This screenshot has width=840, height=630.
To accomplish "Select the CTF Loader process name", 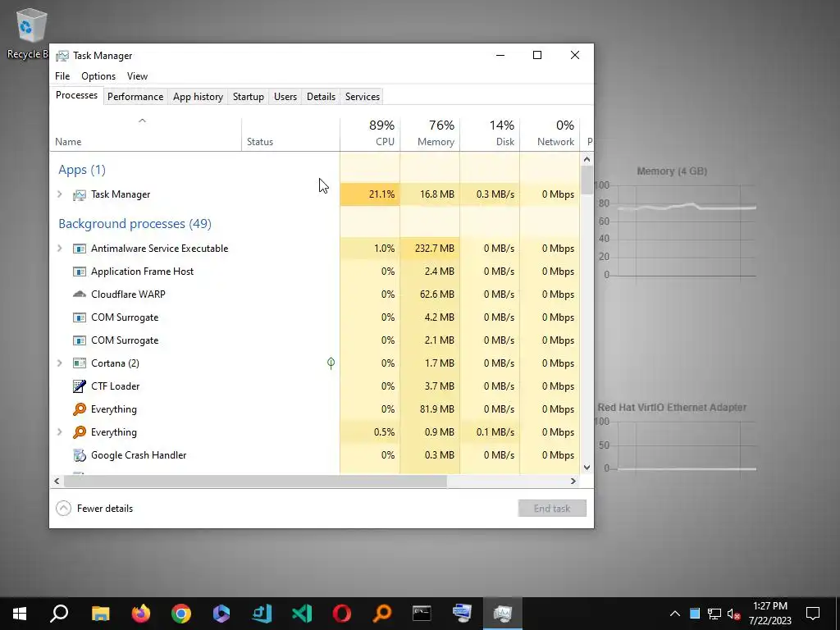I will click(x=115, y=386).
